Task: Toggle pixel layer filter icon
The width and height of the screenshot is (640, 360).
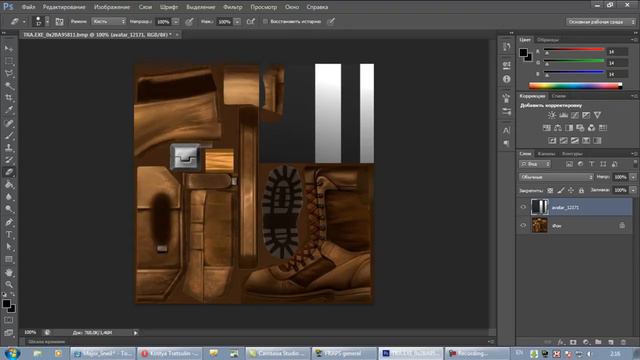Action: [x=569, y=164]
